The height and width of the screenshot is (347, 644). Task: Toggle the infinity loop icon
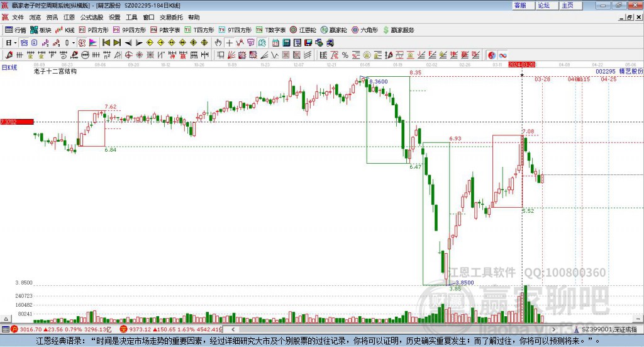point(502,55)
